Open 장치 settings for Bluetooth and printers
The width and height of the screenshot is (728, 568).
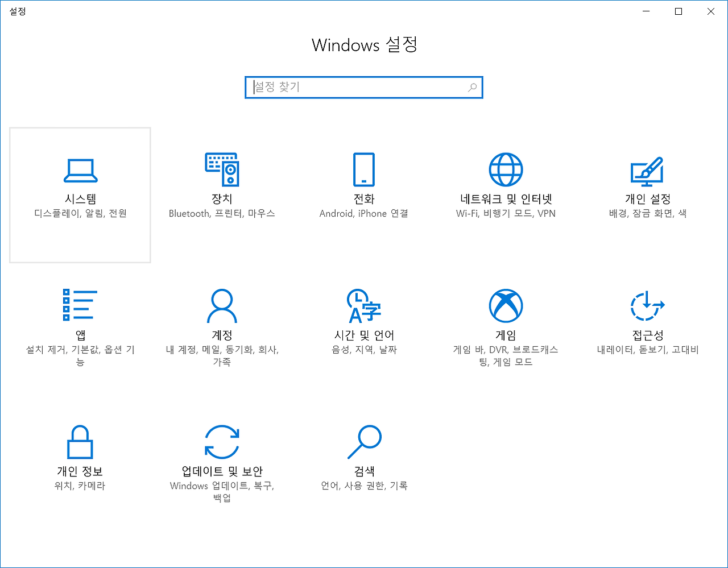222,188
